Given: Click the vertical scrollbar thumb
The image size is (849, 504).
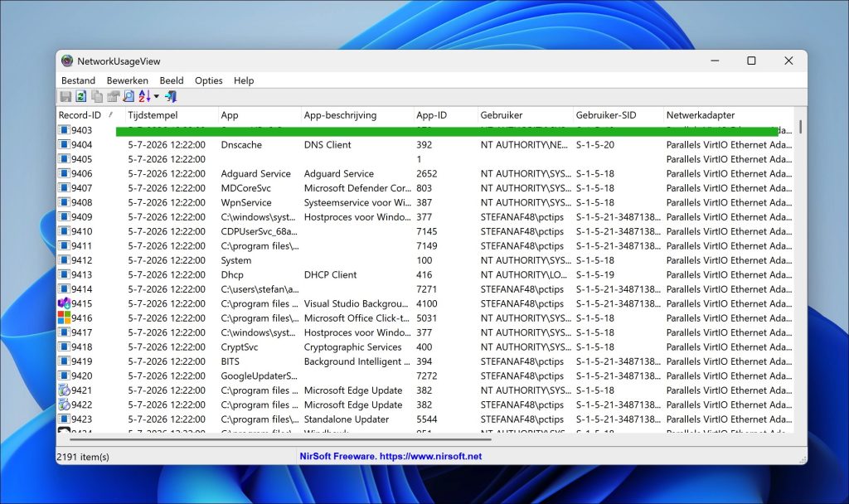Looking at the screenshot, I should [800, 127].
